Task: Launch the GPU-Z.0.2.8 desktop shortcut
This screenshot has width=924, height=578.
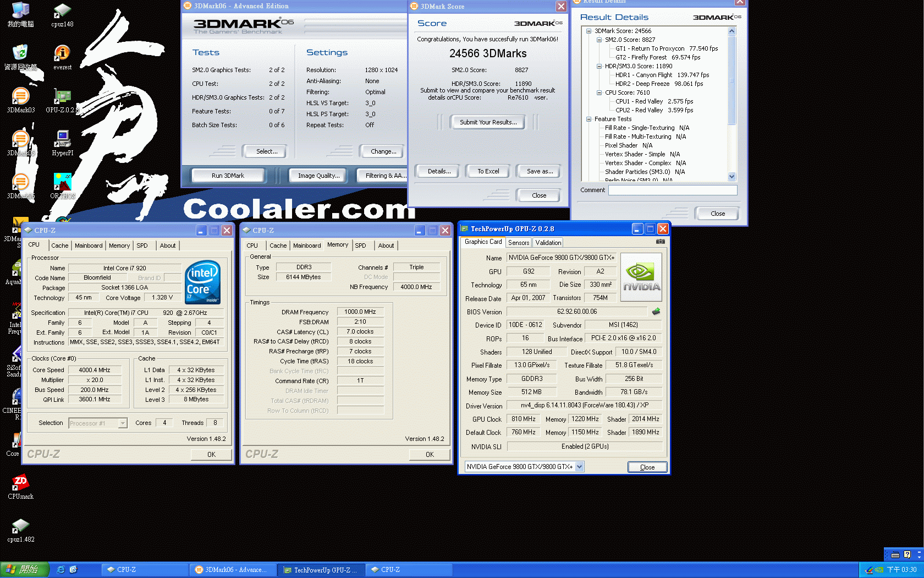Action: coord(62,100)
